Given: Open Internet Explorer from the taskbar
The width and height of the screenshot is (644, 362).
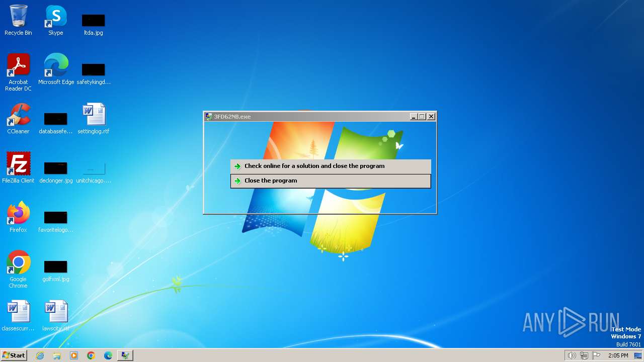Looking at the screenshot, I should pyautogui.click(x=40, y=355).
